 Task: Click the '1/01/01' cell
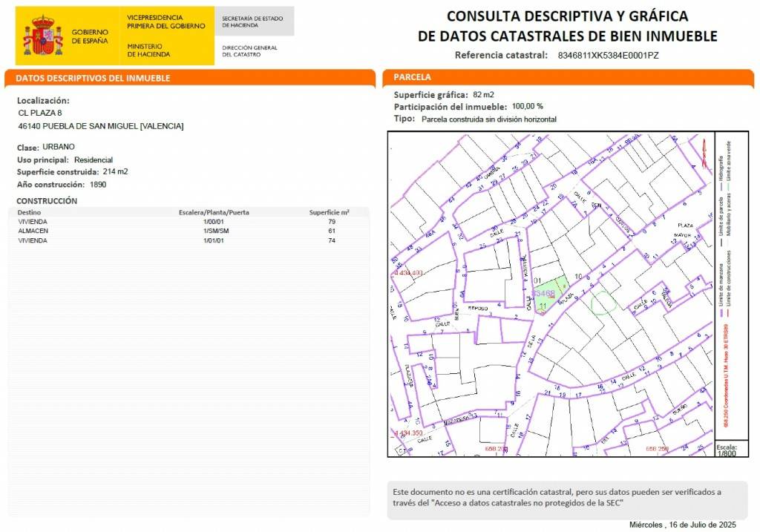click(x=214, y=241)
